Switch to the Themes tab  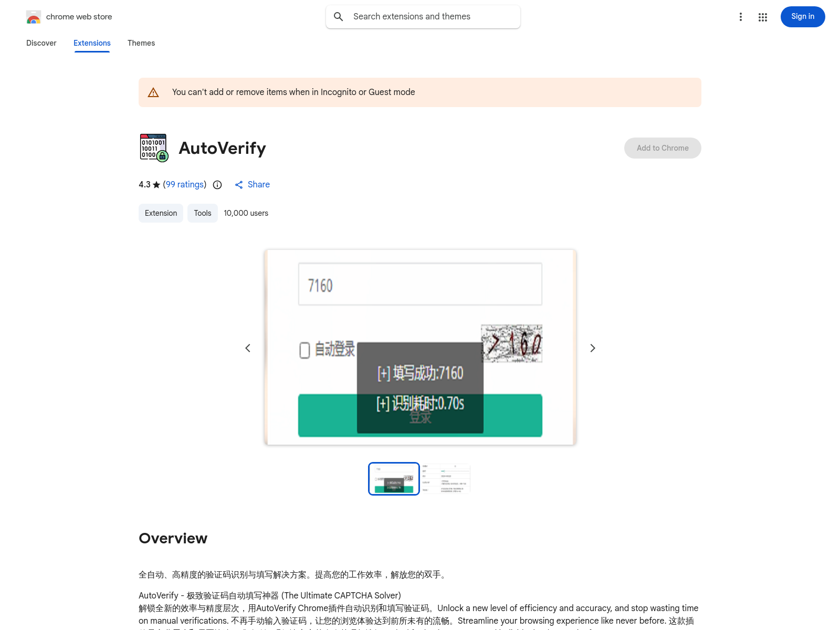(141, 43)
